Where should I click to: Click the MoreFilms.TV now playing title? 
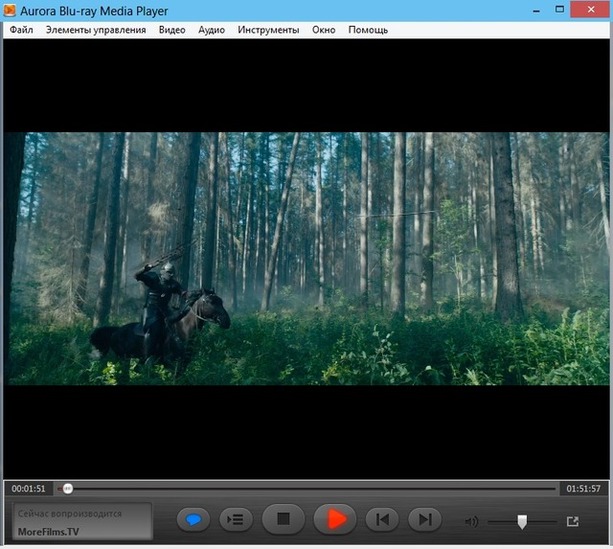[47, 531]
